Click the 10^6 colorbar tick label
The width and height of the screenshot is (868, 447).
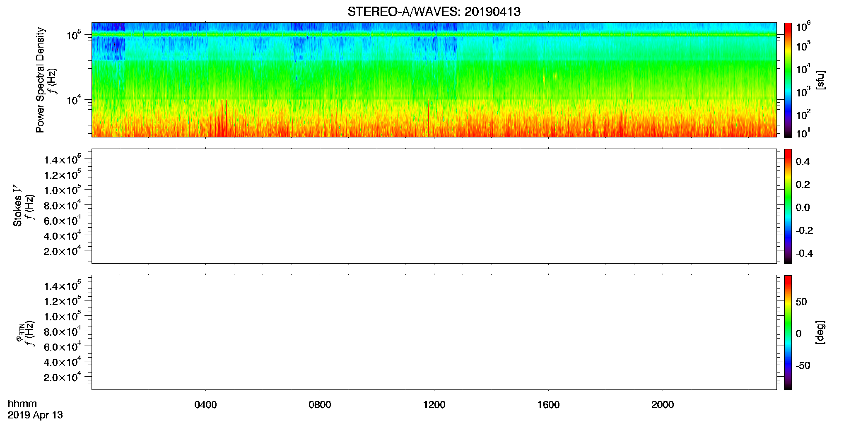(x=803, y=27)
